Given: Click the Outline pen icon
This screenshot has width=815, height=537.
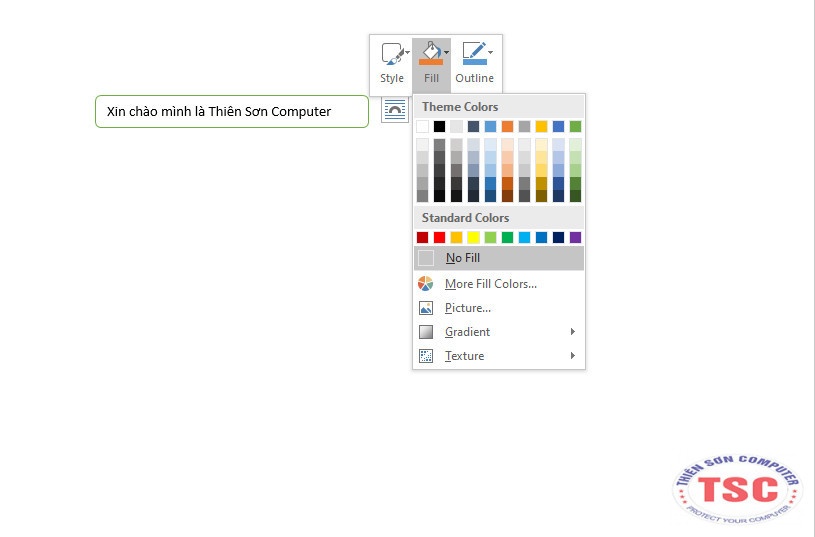Looking at the screenshot, I should tap(473, 53).
